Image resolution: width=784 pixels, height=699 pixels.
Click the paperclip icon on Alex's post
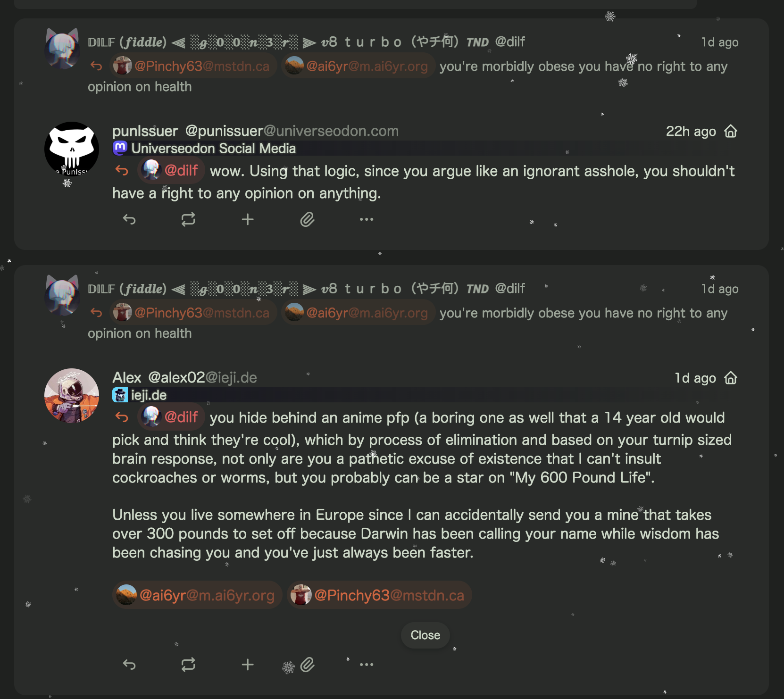point(307,665)
